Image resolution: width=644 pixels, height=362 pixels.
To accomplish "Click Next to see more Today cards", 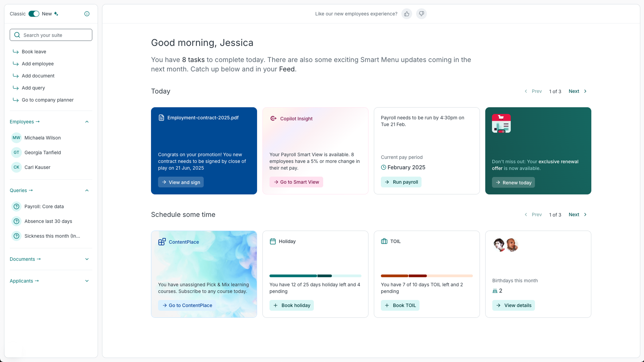I will click(575, 91).
